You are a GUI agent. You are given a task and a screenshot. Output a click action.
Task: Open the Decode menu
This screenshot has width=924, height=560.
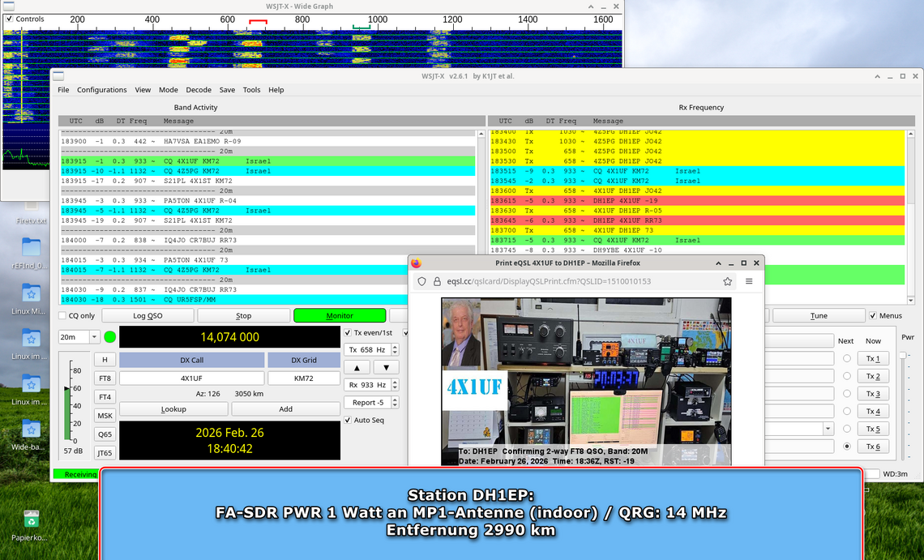click(199, 90)
